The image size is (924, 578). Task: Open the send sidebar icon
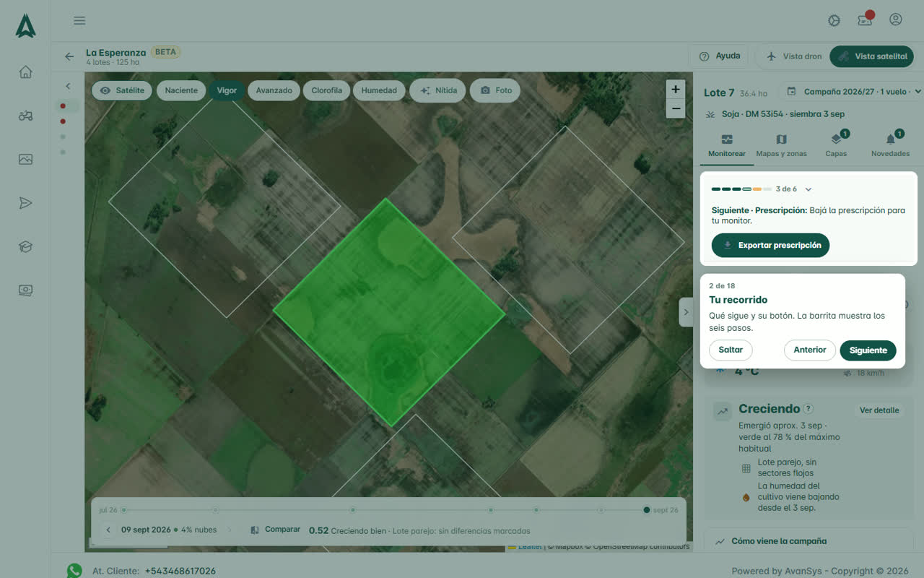tap(25, 203)
